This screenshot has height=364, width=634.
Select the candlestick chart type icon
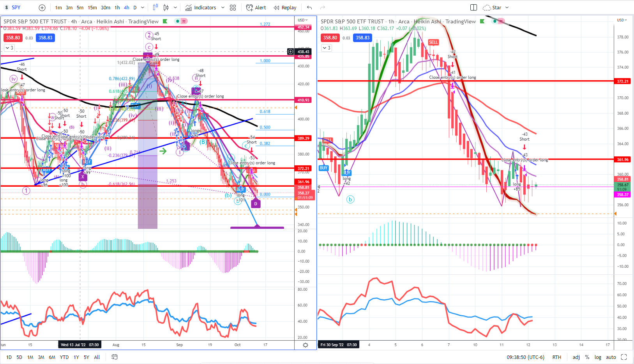click(x=166, y=7)
